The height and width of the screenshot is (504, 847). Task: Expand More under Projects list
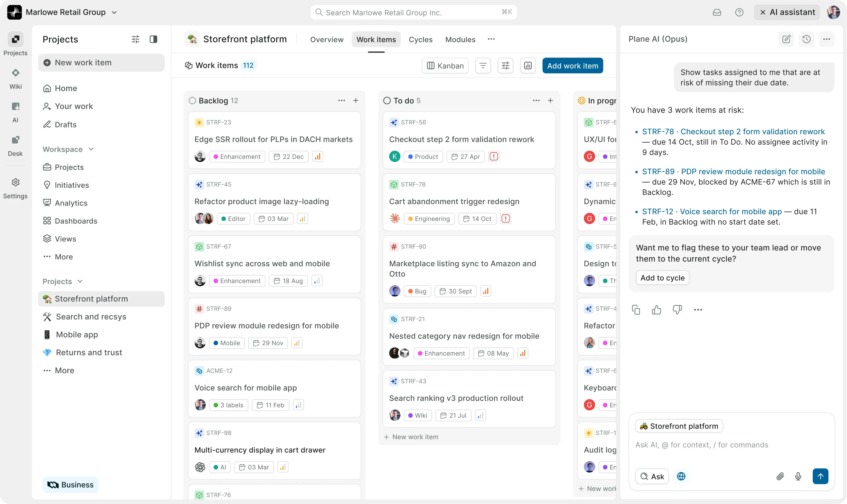58,370
